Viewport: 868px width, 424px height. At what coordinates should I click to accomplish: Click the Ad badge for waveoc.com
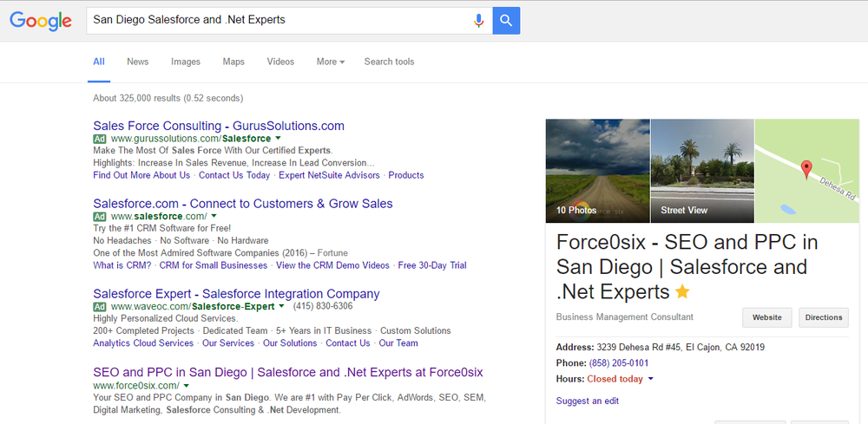tap(100, 306)
